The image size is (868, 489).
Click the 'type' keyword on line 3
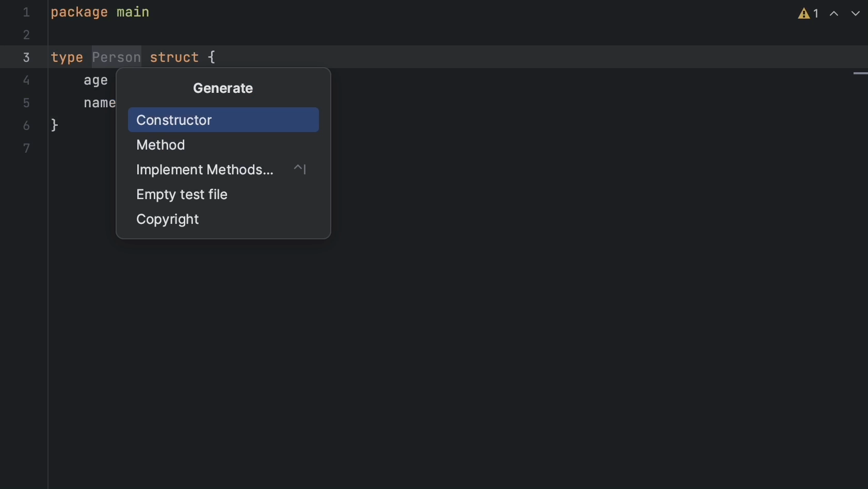67,57
